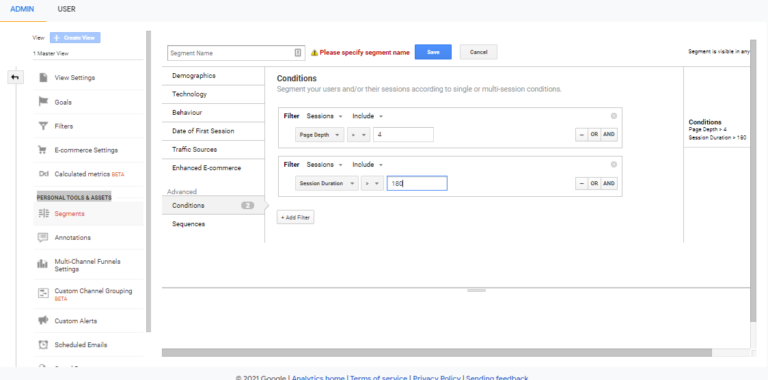
Task: Click the blue Save button
Action: (x=433, y=52)
